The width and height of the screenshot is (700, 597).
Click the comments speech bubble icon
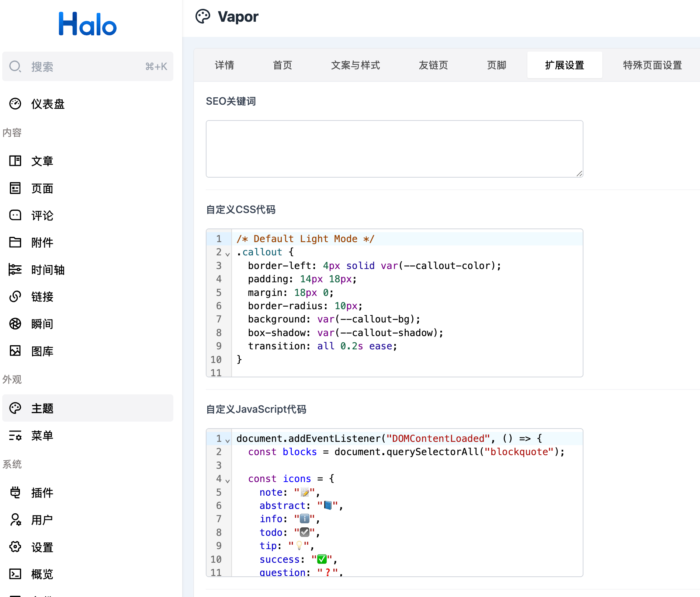[x=15, y=215]
